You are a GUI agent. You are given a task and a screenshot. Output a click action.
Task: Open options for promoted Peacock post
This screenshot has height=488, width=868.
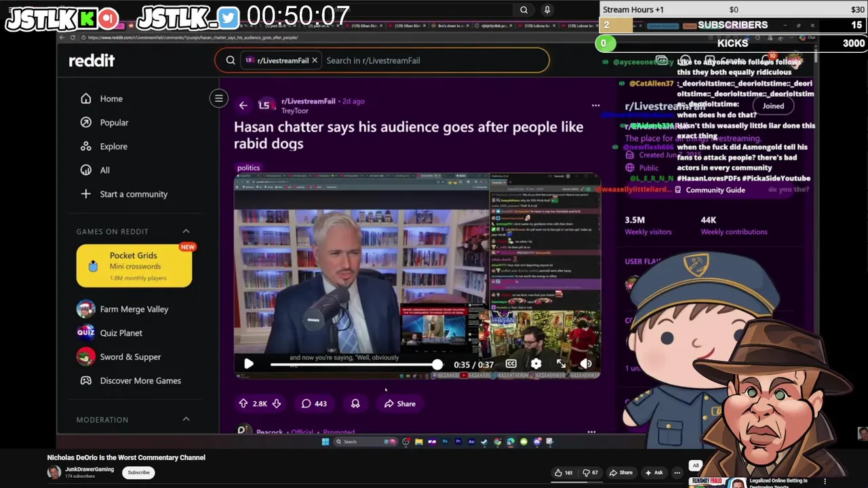(x=591, y=431)
